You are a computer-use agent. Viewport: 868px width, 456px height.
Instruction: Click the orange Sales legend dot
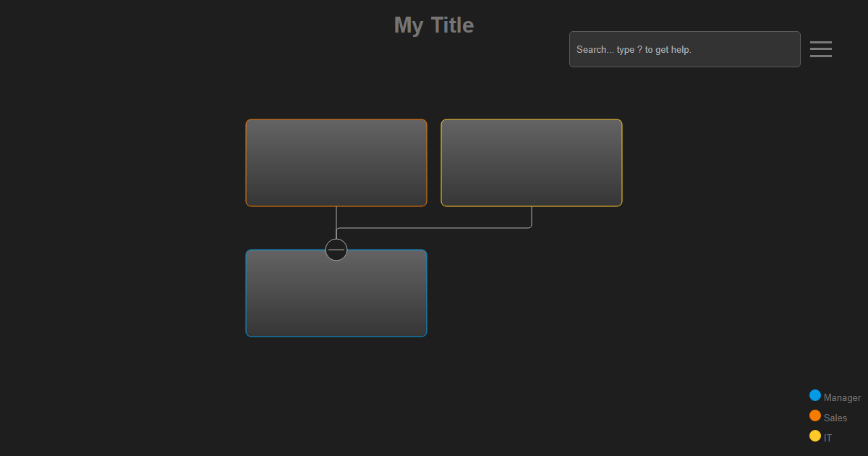click(x=815, y=416)
